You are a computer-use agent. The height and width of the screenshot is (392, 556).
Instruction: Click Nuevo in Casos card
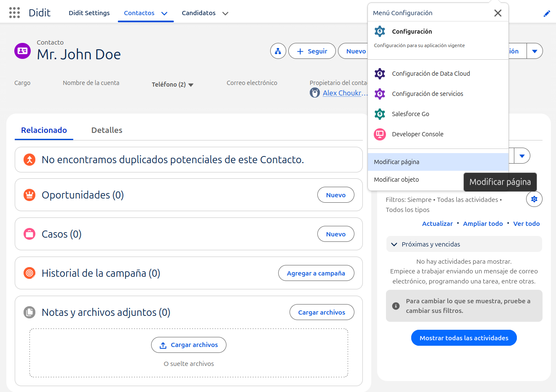tap(336, 234)
